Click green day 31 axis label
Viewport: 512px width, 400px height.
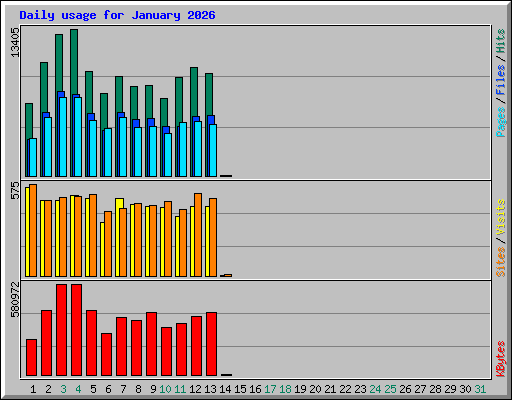point(480,389)
